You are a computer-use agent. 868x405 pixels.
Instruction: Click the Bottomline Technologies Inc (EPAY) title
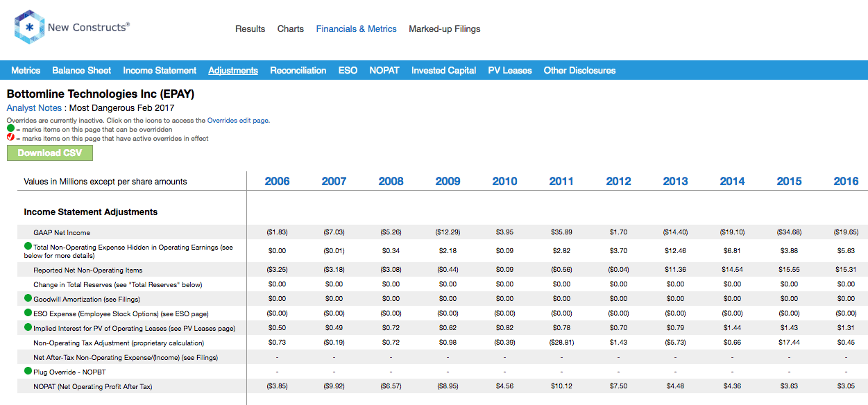click(x=101, y=94)
